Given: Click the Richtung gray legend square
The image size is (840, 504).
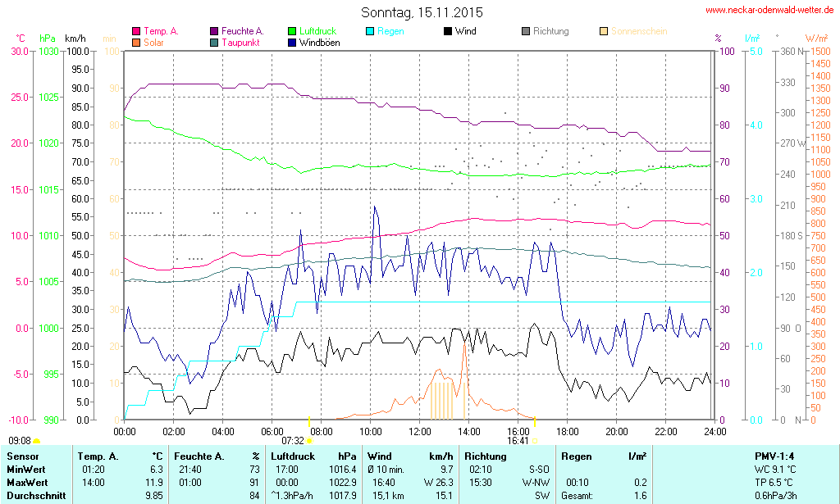Looking at the screenshot, I should [x=526, y=31].
